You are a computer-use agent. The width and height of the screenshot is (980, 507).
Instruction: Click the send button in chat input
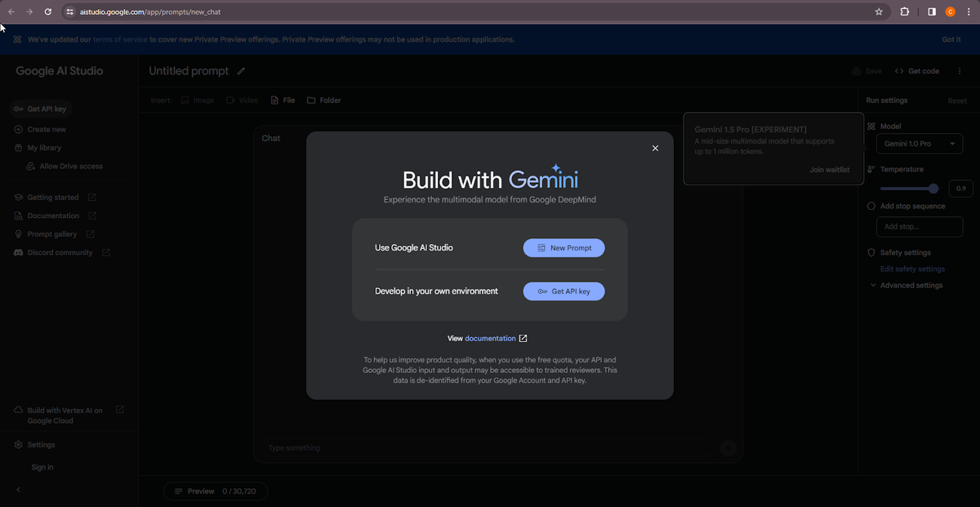pyautogui.click(x=728, y=447)
